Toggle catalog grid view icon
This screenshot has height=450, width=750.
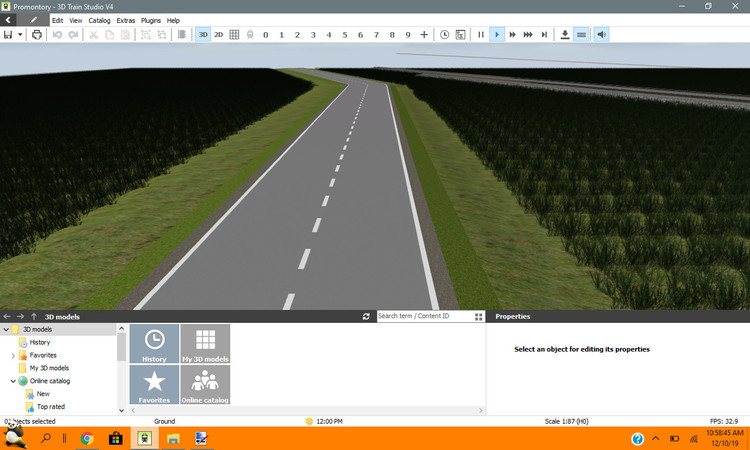coord(478,316)
